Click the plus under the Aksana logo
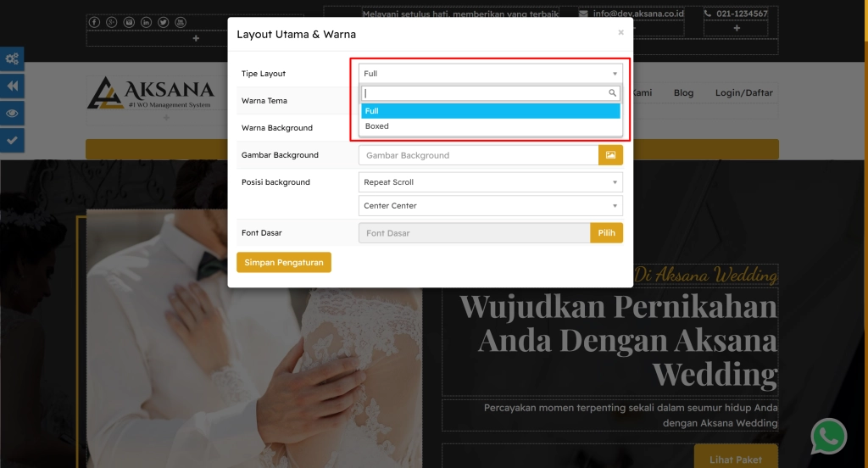 pos(166,117)
